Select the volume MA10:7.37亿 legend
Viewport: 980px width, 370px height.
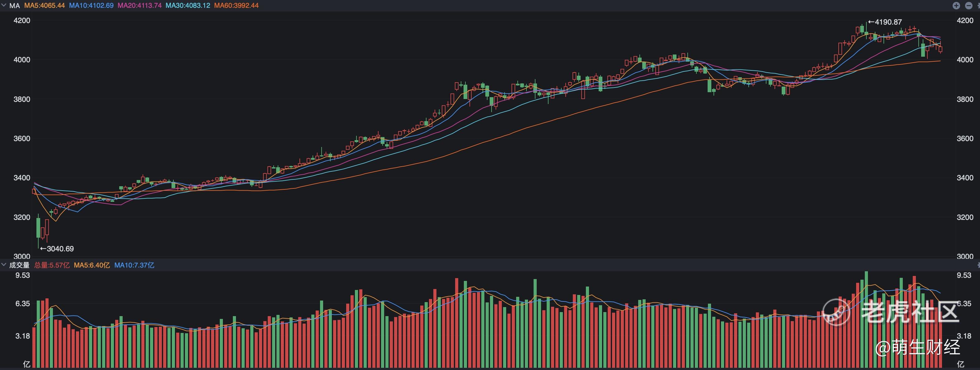pyautogui.click(x=134, y=265)
